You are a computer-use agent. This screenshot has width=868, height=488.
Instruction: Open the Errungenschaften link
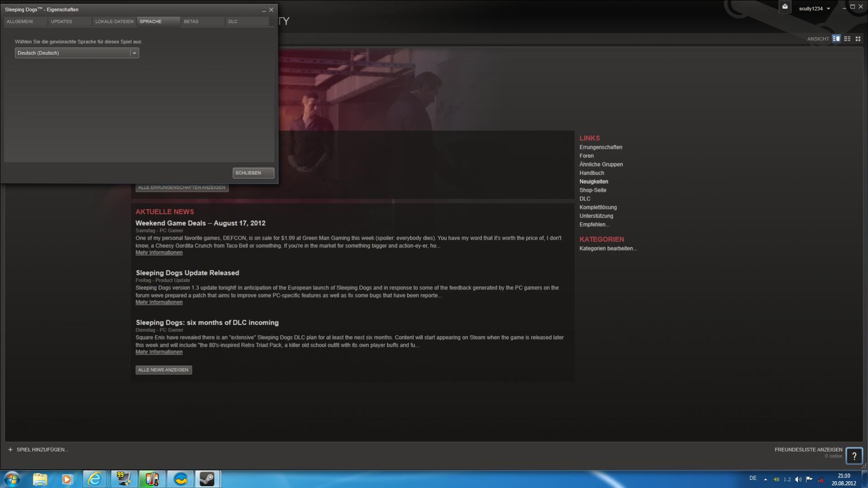tap(601, 147)
